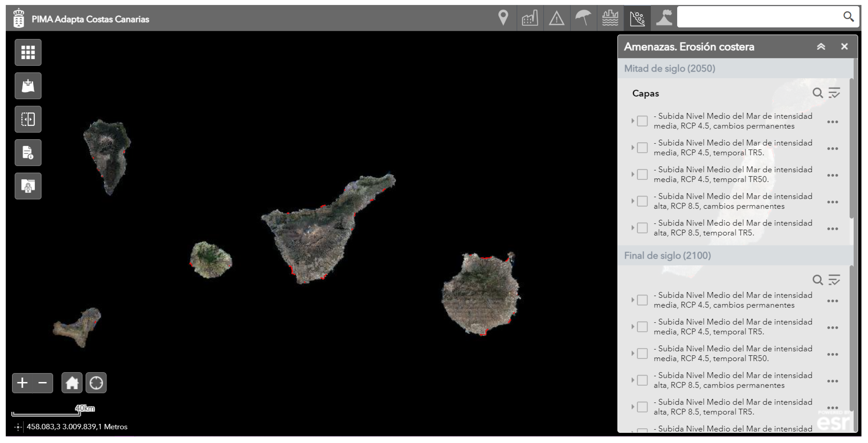Viewport: 868px width, 443px height.
Task: Open options menu for 2050 RCP 8.5 cambios permanentes
Action: pyautogui.click(x=832, y=202)
